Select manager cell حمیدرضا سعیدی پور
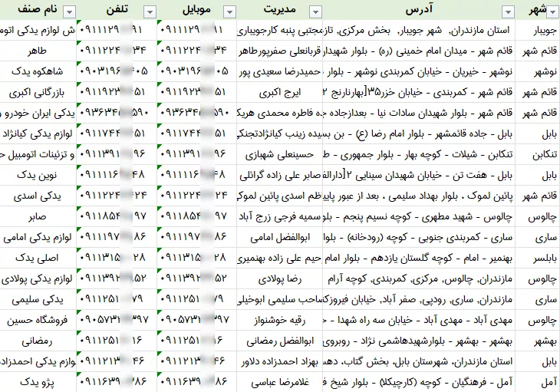Screen dimensions: 560x392 click(280, 72)
